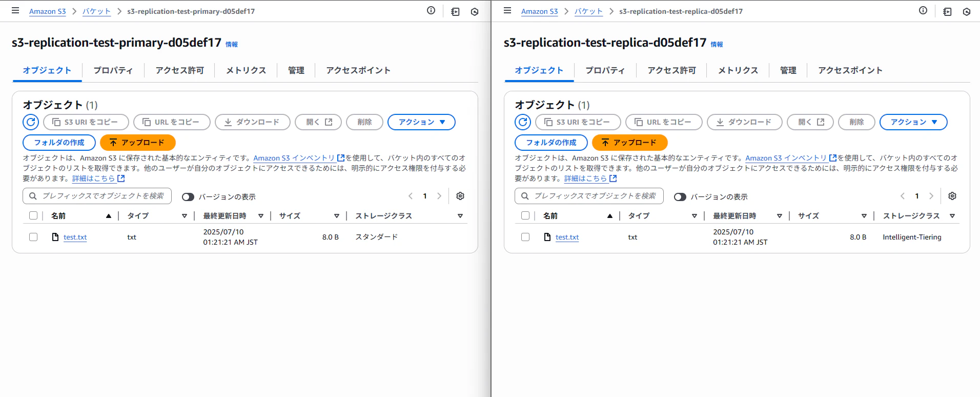The height and width of the screenshot is (397, 980).
Task: Switch to アクセスポイント tab in replica bucket
Action: click(x=850, y=70)
